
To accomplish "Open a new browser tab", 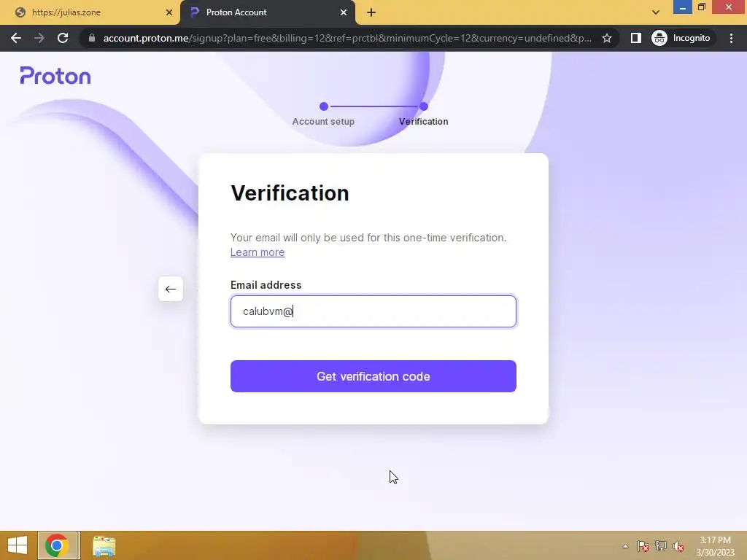I will (371, 12).
